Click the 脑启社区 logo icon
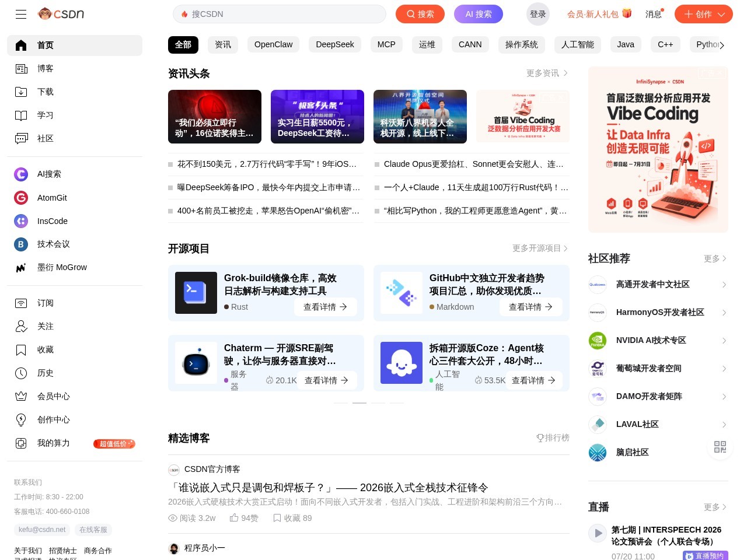This screenshot has width=747, height=560. pyautogui.click(x=598, y=452)
